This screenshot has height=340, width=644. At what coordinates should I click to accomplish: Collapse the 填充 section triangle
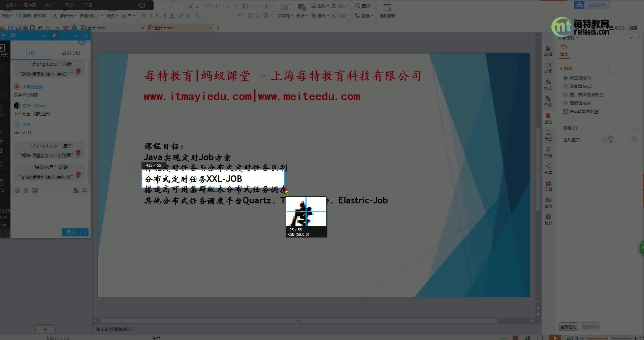[561, 68]
